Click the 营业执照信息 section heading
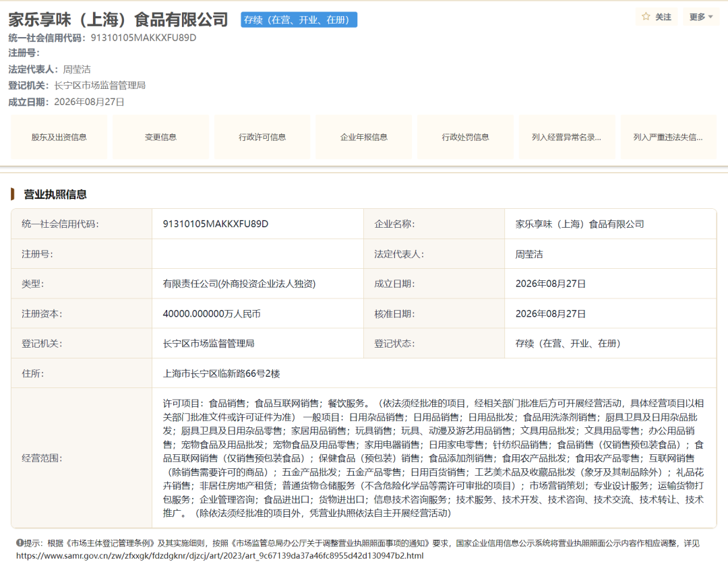Viewport: 728px width, 566px height. click(x=55, y=194)
